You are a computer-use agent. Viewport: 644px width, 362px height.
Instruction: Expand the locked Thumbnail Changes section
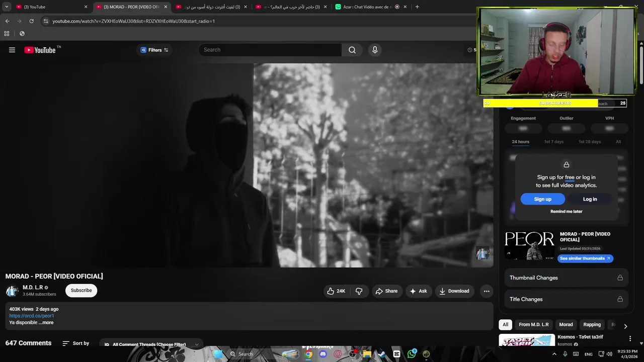click(566, 278)
